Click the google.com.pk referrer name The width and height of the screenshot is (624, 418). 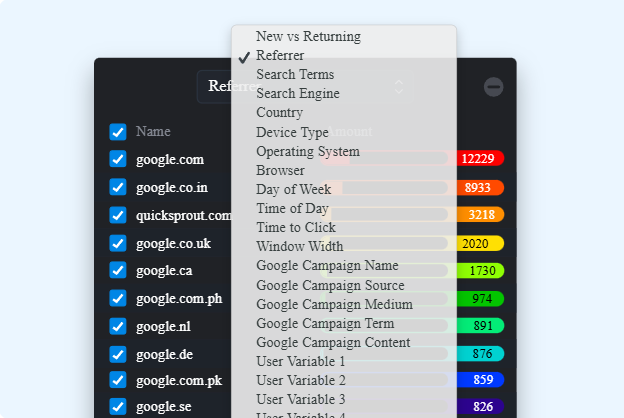[179, 381]
